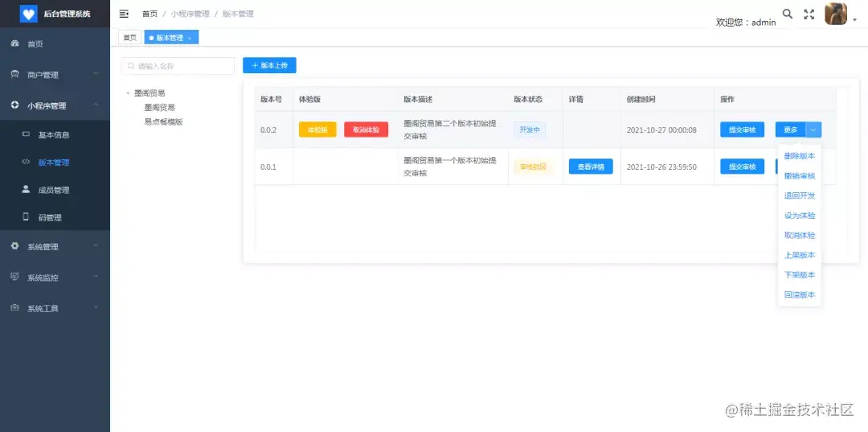Viewport: 868px width, 432px height.
Task: Click the heart logo of 后台管理系统
Action: click(x=29, y=14)
